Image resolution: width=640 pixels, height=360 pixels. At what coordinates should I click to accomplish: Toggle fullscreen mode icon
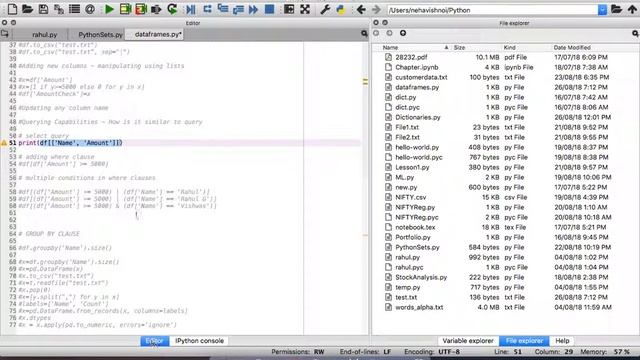[x=305, y=9]
